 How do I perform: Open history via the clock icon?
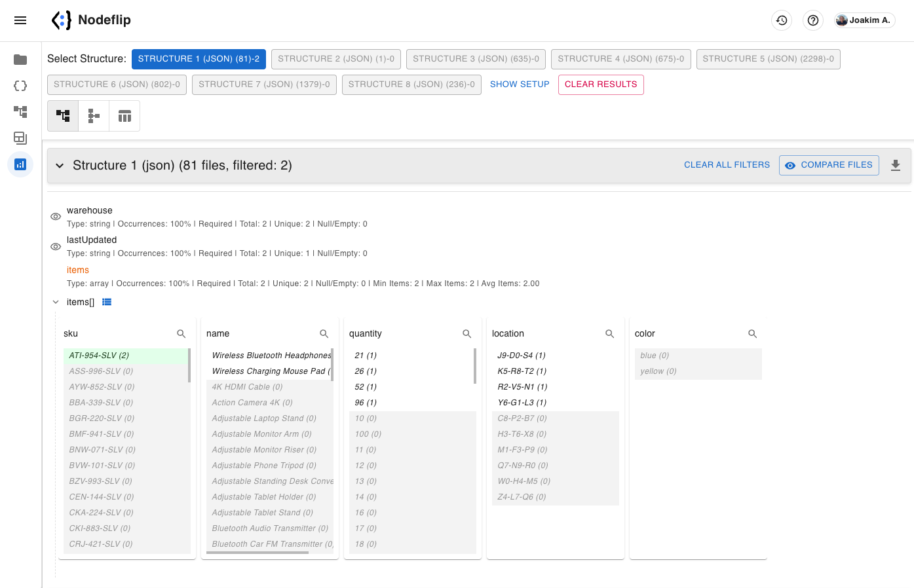tap(781, 20)
